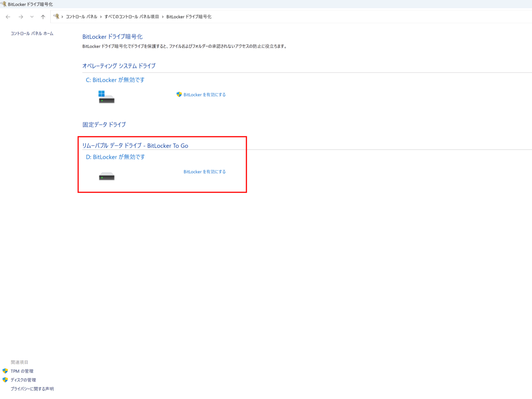Viewport: 532px width, 399px height.
Task: Enable BitLocker on the C: drive
Action: click(204, 95)
